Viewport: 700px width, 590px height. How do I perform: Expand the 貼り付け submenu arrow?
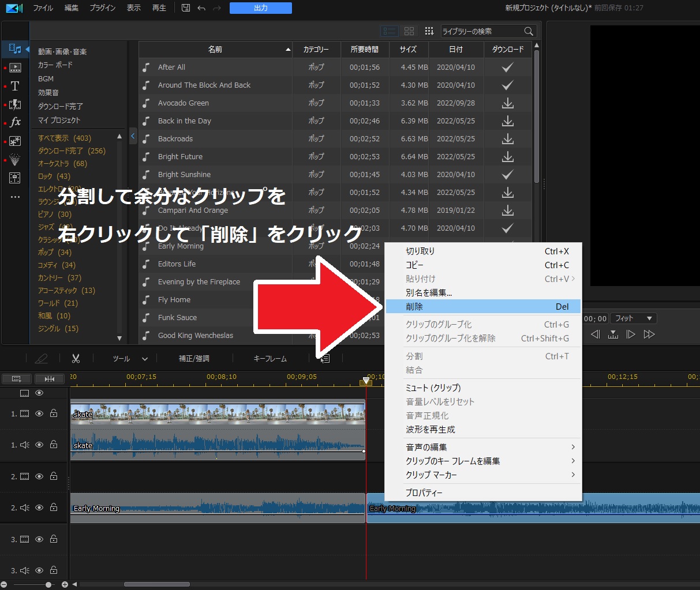(x=573, y=279)
